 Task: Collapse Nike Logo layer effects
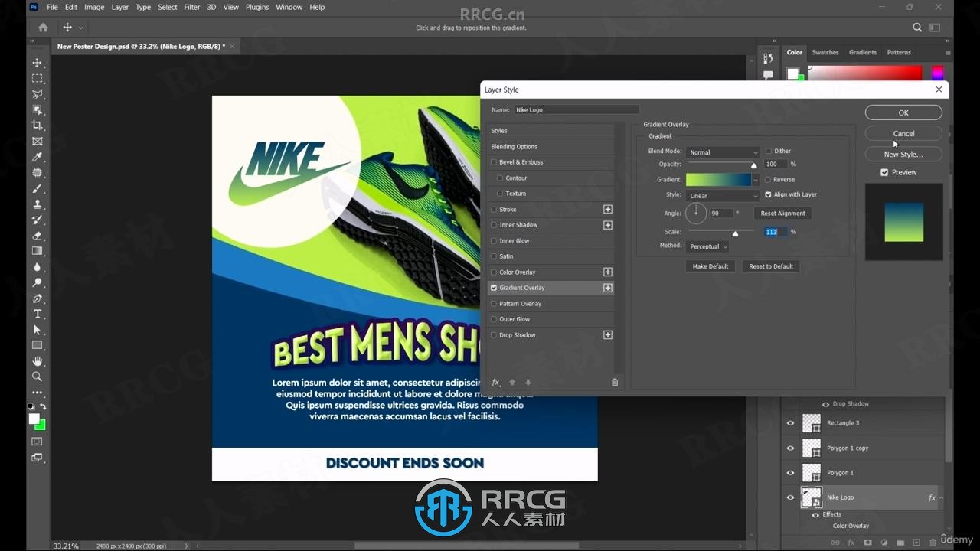pyautogui.click(x=941, y=497)
